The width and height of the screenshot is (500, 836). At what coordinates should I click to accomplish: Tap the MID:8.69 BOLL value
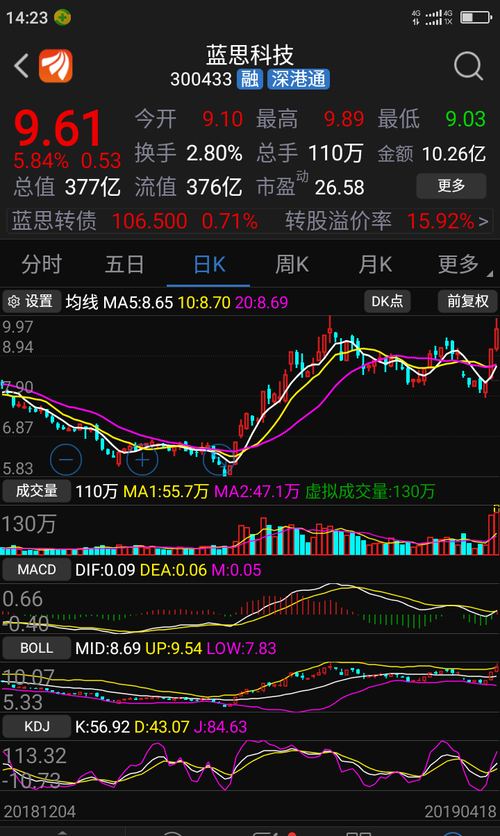point(108,648)
